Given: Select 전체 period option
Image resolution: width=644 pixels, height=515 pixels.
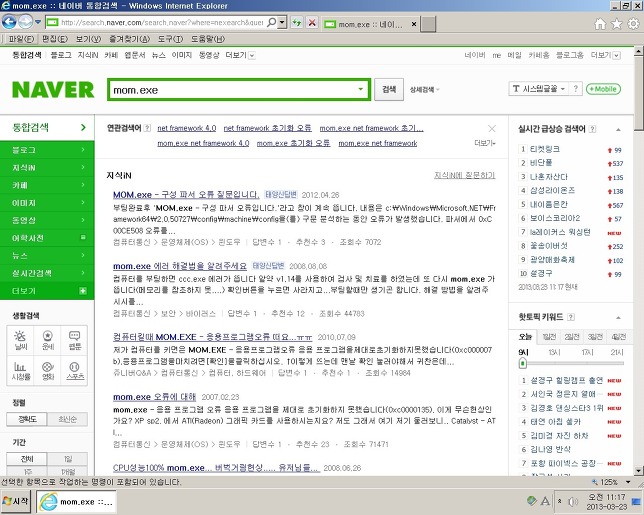Looking at the screenshot, I should click(x=27, y=459).
